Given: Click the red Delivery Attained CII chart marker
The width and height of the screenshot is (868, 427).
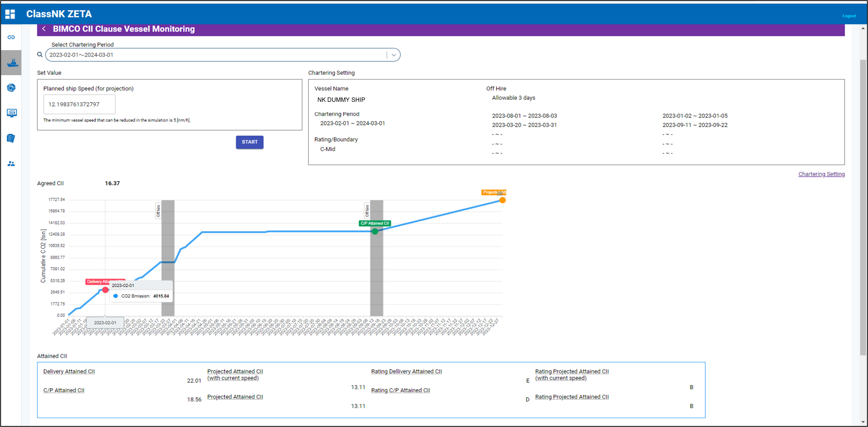Looking at the screenshot, I should 106,290.
